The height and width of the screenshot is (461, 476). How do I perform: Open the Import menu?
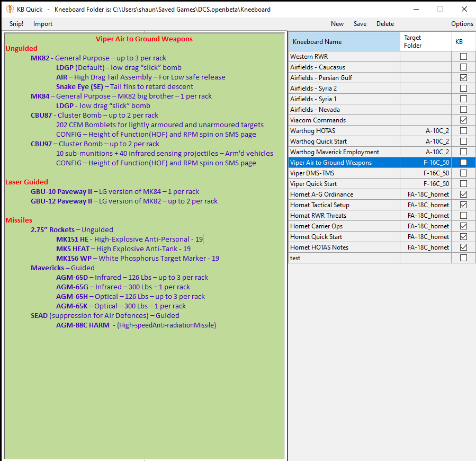[x=43, y=24]
